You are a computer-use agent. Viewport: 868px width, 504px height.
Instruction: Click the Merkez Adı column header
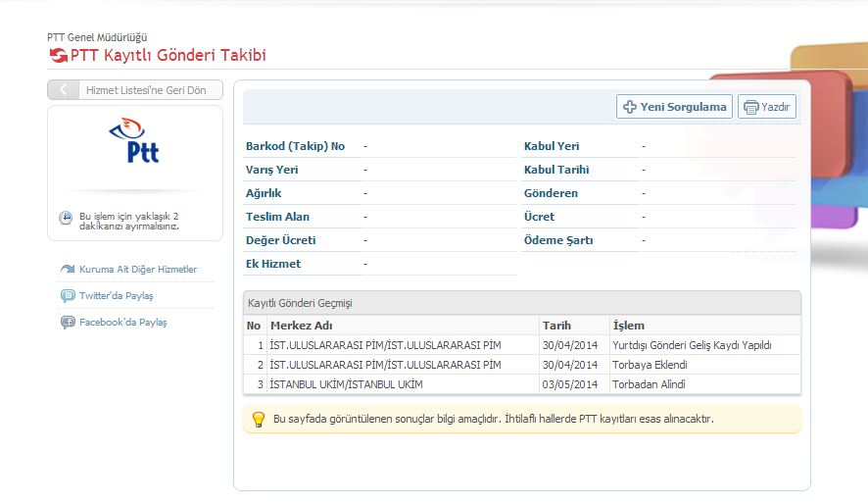click(301, 326)
